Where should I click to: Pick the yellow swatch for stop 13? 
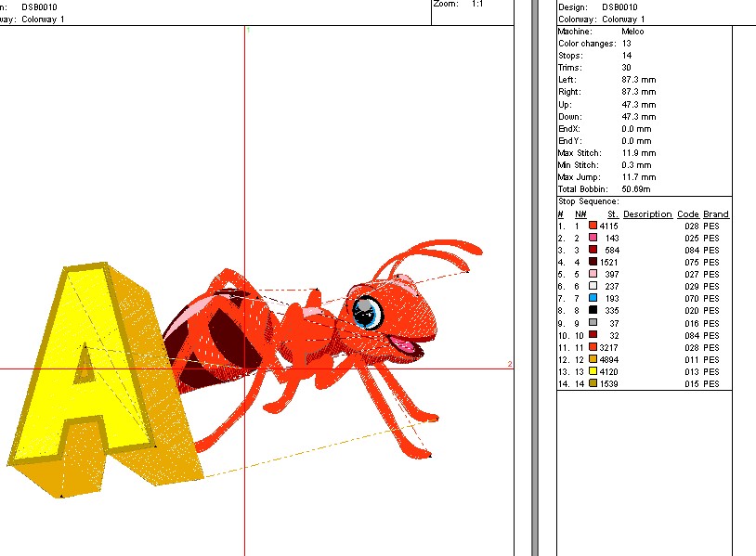pos(593,371)
